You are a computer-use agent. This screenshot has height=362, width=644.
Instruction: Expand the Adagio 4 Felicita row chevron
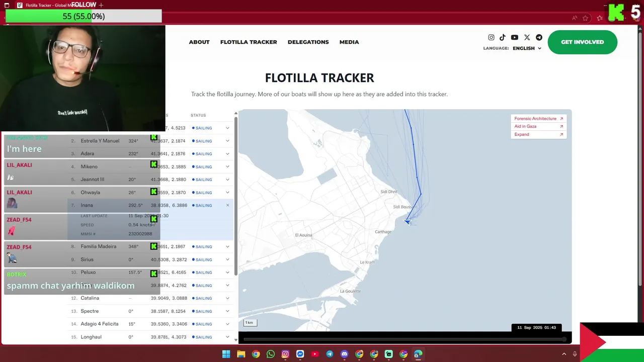227,324
